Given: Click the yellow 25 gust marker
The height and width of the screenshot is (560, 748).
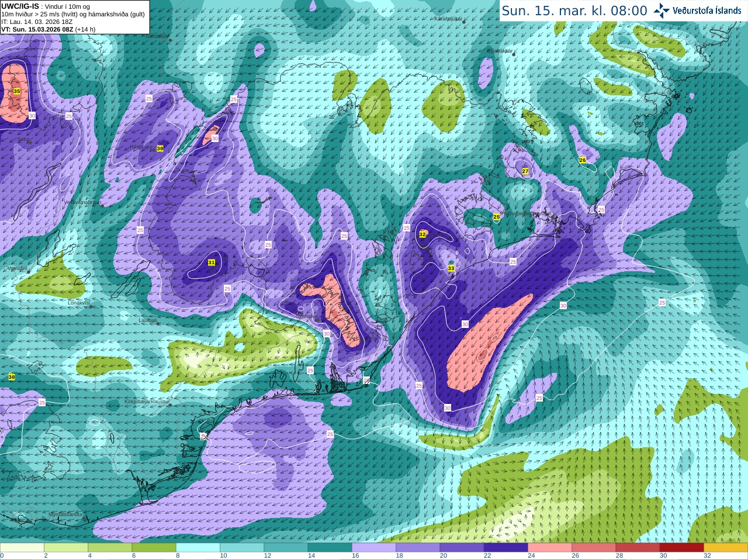Looking at the screenshot, I should (497, 217).
